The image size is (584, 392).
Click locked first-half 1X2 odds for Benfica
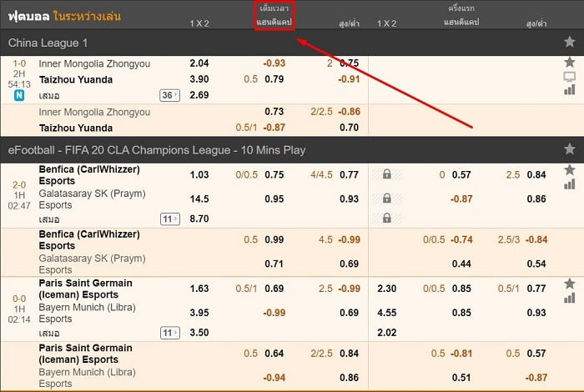pyautogui.click(x=387, y=174)
